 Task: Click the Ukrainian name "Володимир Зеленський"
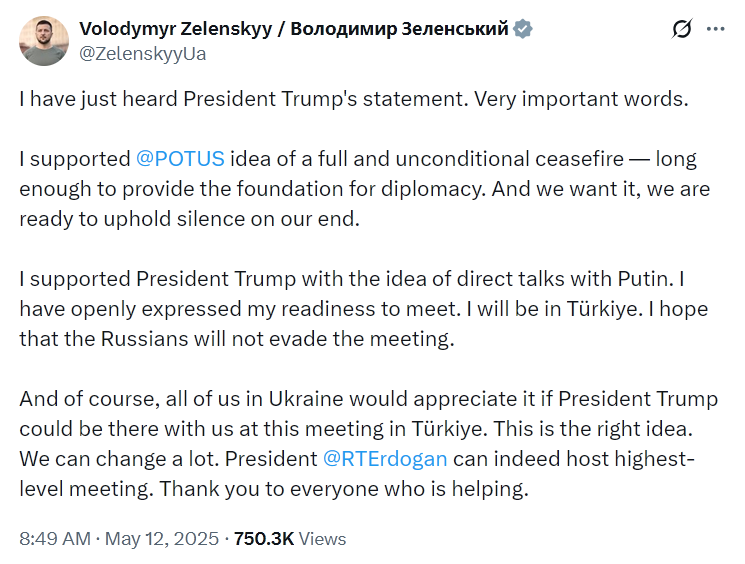point(406,29)
